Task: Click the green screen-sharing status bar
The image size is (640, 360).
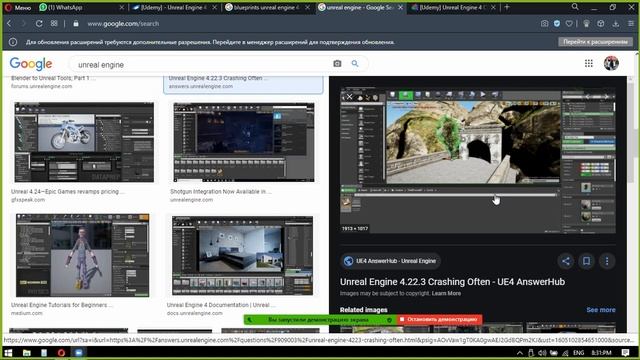Action: point(320,320)
